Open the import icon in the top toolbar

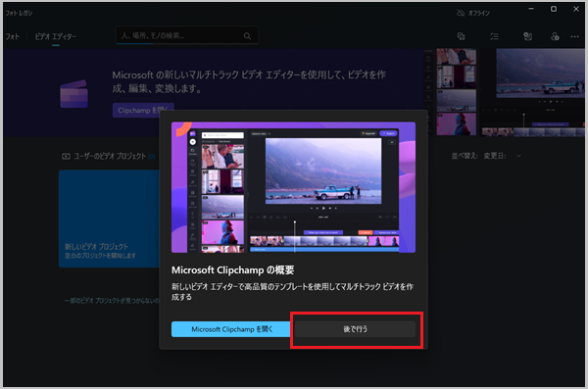(x=462, y=36)
